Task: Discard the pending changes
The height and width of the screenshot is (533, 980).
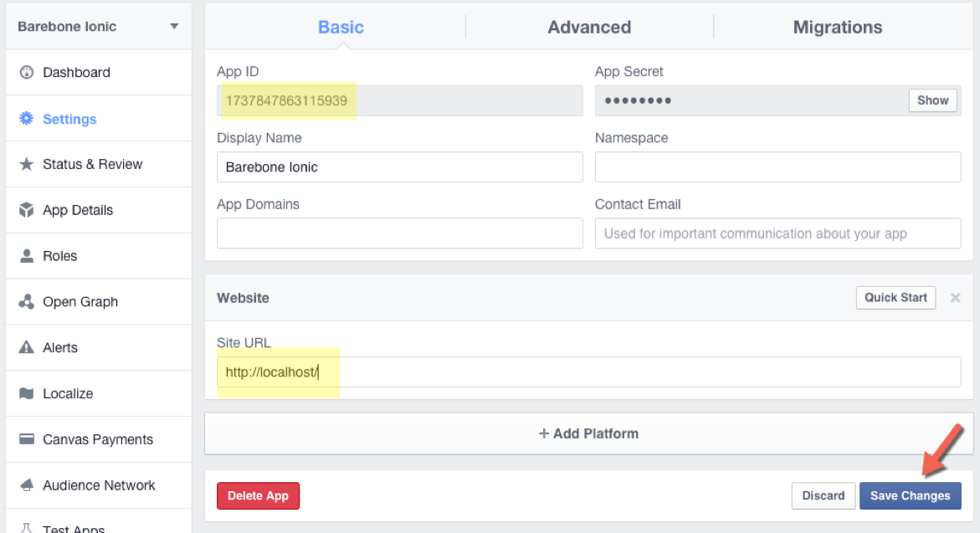Action: pyautogui.click(x=824, y=495)
